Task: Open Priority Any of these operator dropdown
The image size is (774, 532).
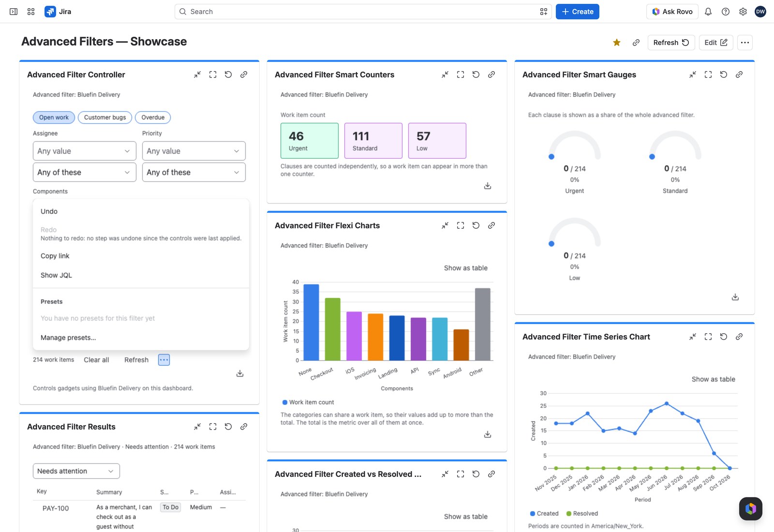Action: pos(194,172)
